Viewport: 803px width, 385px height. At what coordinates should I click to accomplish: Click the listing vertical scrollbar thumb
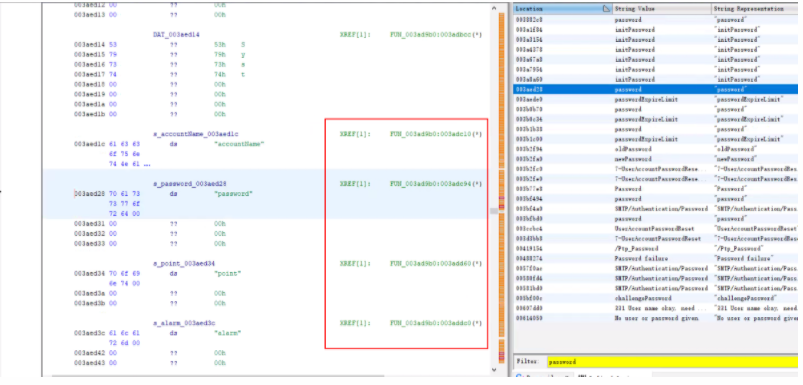[494, 211]
